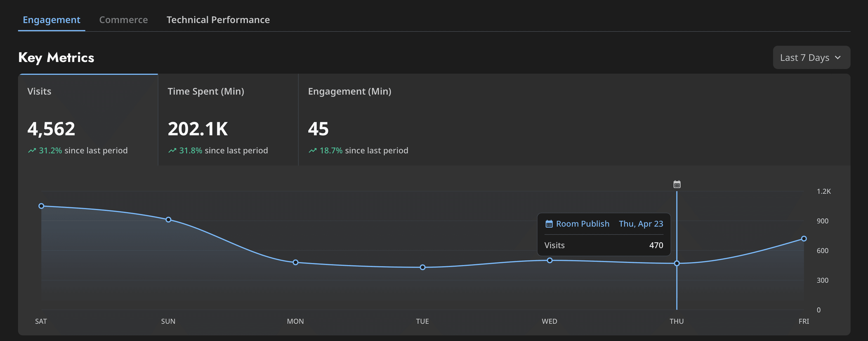Click the SUN data point on the chart
This screenshot has width=868, height=341.
click(168, 220)
